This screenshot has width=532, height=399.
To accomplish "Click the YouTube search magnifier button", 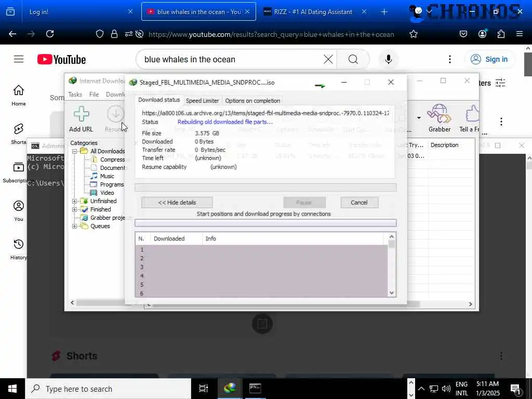I will pos(353,59).
